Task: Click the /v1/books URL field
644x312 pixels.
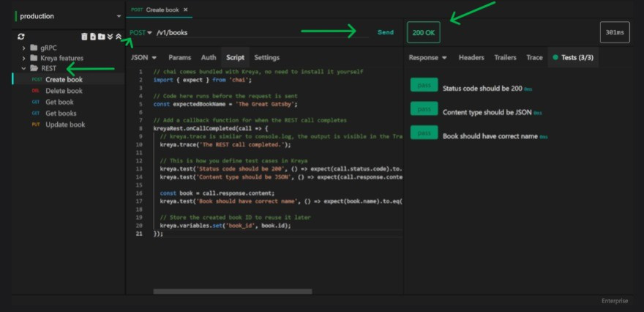Action: pos(263,32)
